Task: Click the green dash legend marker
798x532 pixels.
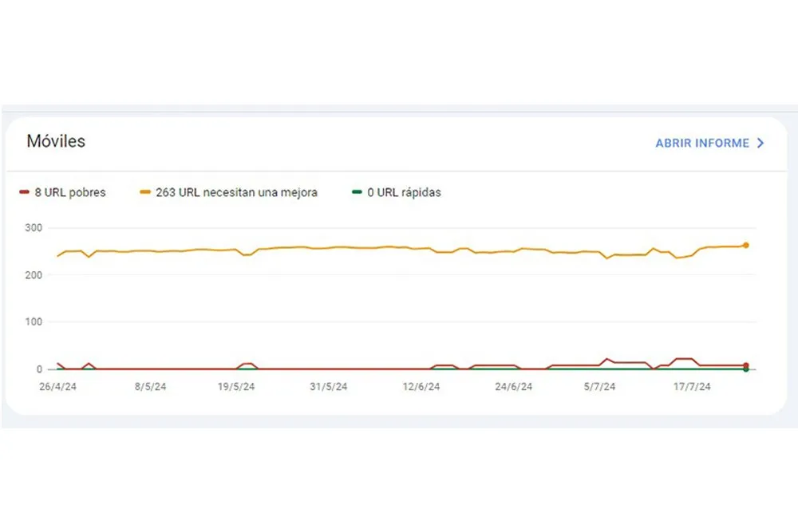Action: tap(357, 192)
